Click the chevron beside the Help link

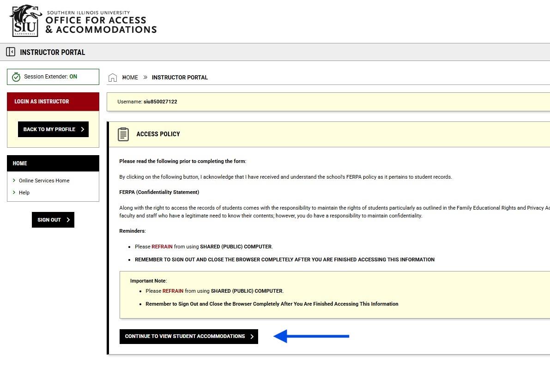pos(14,192)
